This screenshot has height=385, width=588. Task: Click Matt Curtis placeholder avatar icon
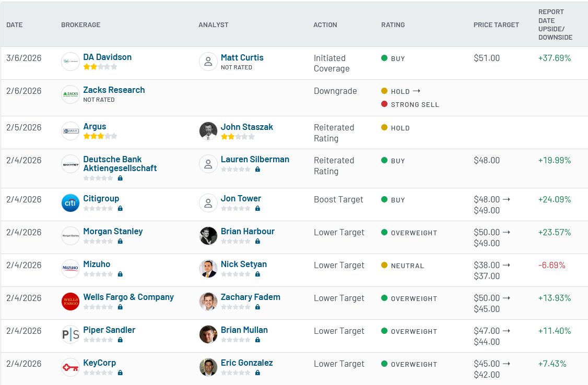208,62
